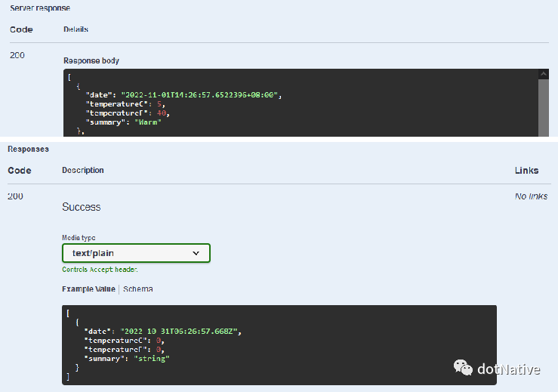
Task: Switch to the Schema tab
Action: pyautogui.click(x=138, y=289)
